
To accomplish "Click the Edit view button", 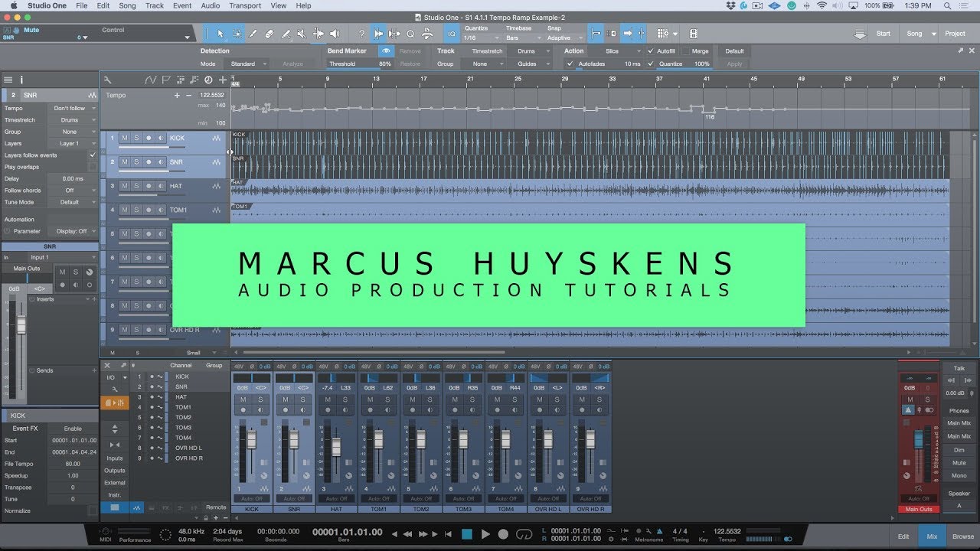I will (903, 536).
